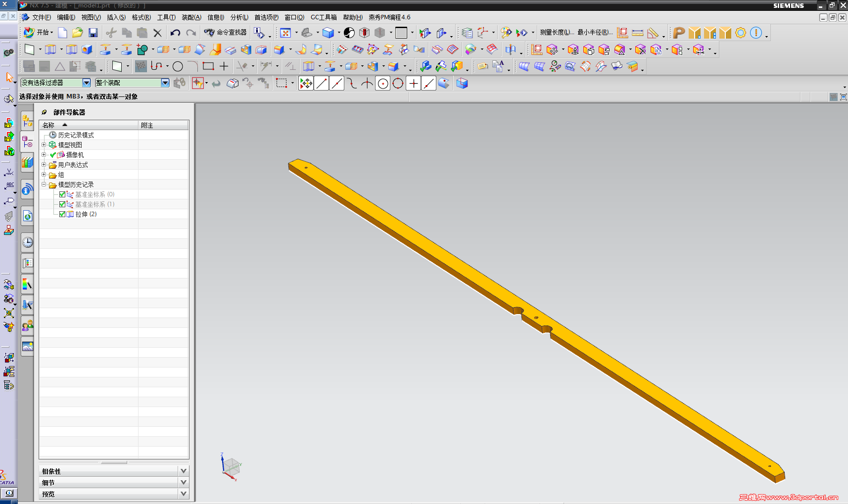Toggle the intersection point snap button
Viewport: 848px width, 504px height.
(x=367, y=83)
